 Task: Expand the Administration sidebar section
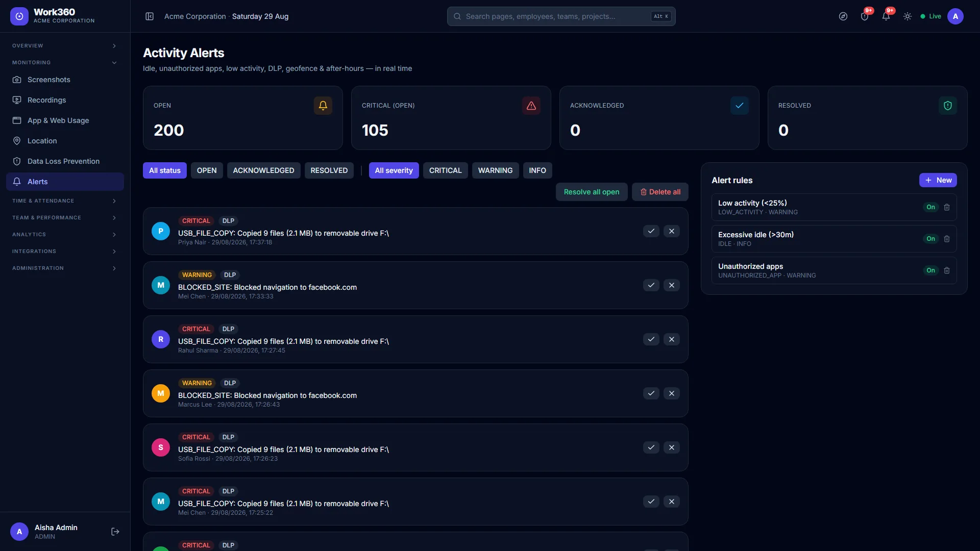[65, 268]
